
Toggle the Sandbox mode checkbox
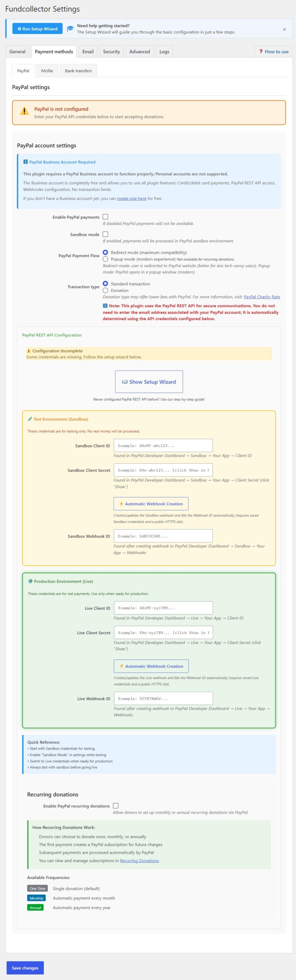(x=105, y=234)
